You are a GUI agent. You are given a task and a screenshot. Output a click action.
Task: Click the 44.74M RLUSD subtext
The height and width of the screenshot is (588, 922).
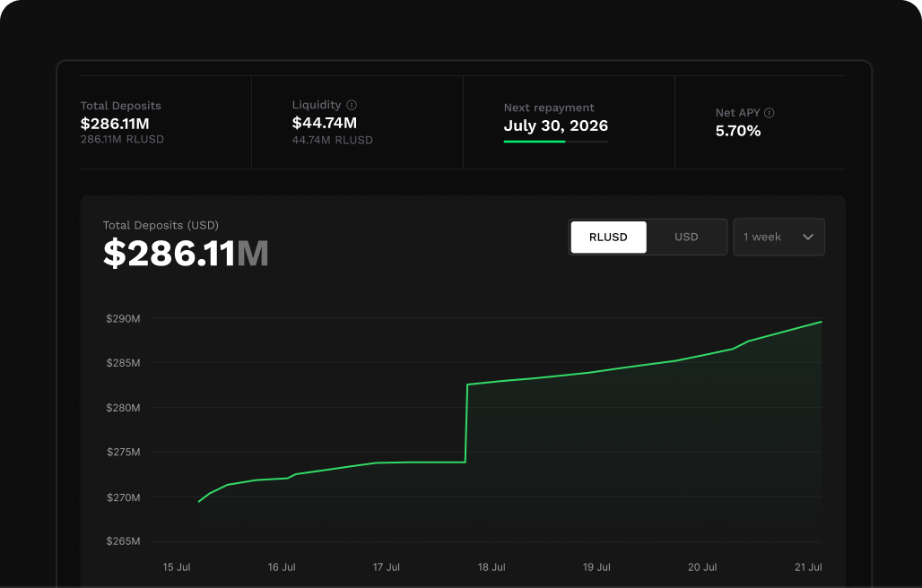[332, 140]
